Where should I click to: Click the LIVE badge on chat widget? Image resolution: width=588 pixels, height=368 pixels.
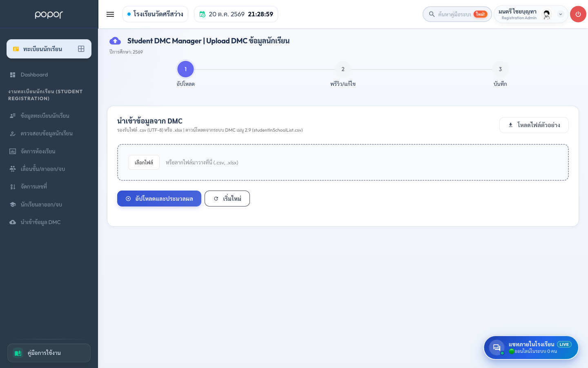[564, 344]
